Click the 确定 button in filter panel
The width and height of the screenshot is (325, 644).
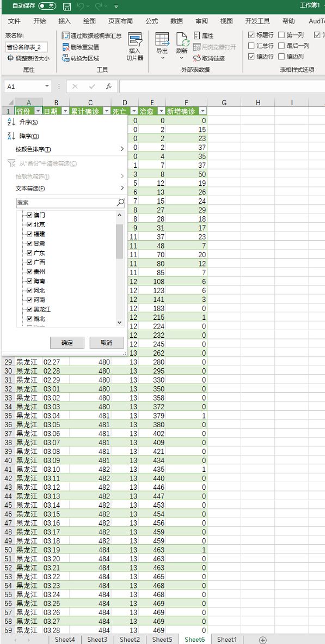click(x=67, y=343)
